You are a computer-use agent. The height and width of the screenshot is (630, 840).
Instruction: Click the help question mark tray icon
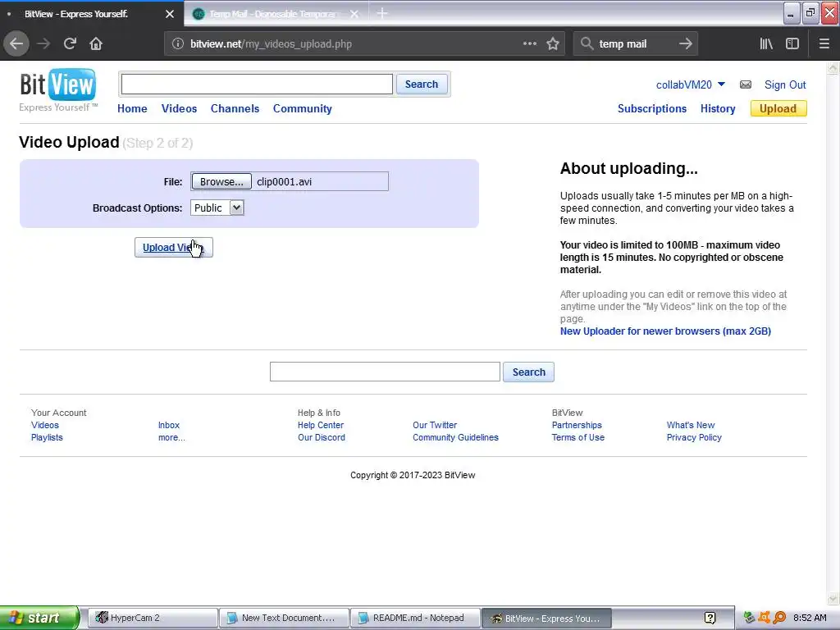coord(710,619)
